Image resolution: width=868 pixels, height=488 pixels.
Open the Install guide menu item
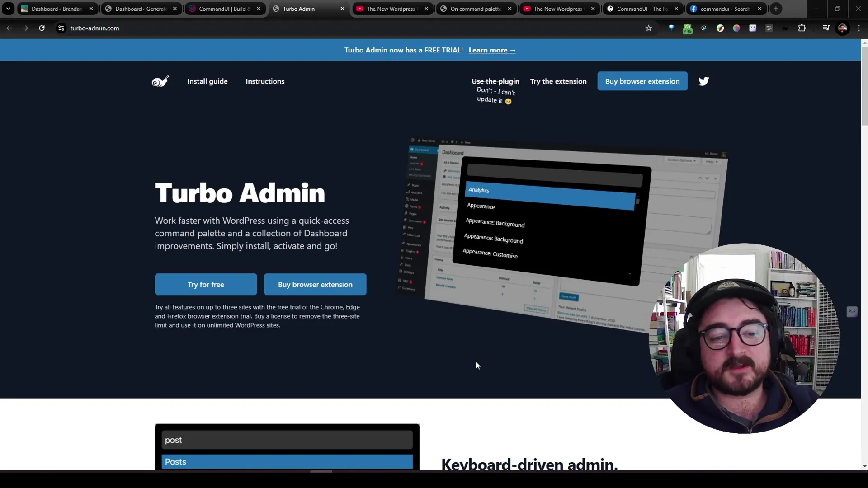pyautogui.click(x=208, y=81)
